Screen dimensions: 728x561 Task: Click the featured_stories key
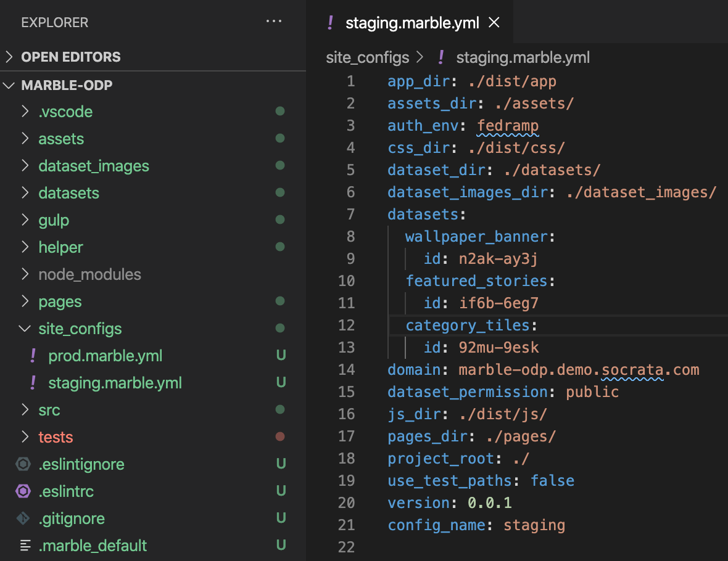477,280
